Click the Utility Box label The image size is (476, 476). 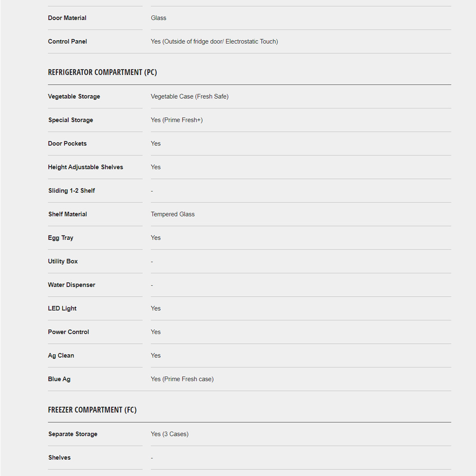(63, 261)
